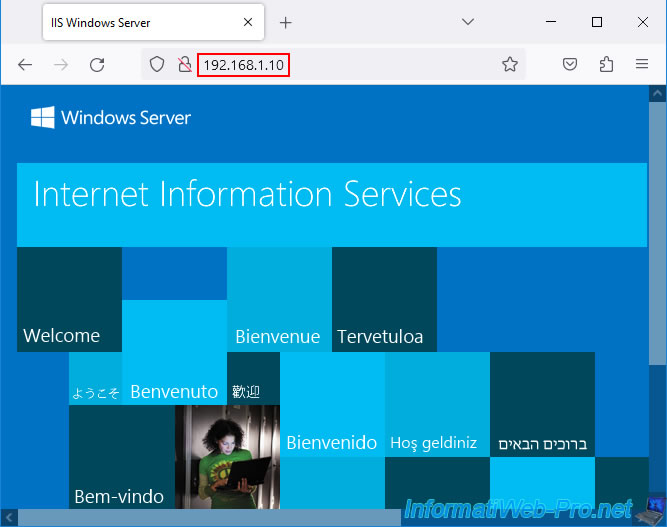The image size is (667, 527).
Task: Click the Bienvenue tile
Action: [x=279, y=299]
